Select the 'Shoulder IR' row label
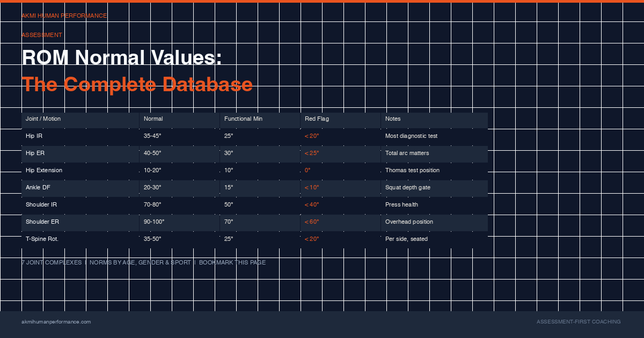The height and width of the screenshot is (338, 644). pyautogui.click(x=41, y=205)
